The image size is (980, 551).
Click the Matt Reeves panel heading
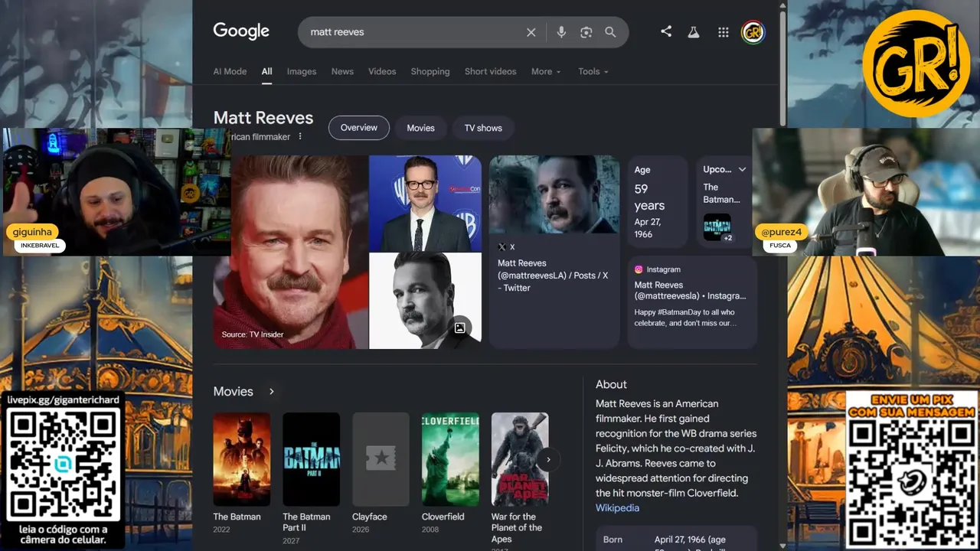pos(263,118)
